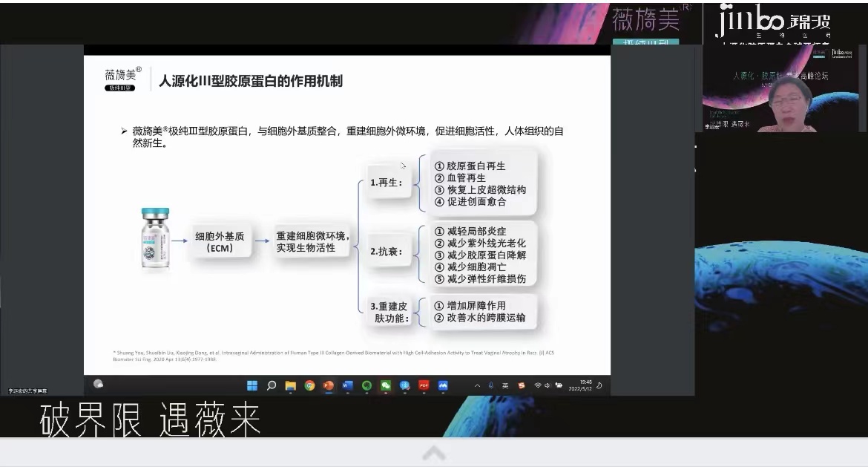This screenshot has width=868, height=467.
Task: Click the 重建细胞微环境 box
Action: (x=312, y=241)
